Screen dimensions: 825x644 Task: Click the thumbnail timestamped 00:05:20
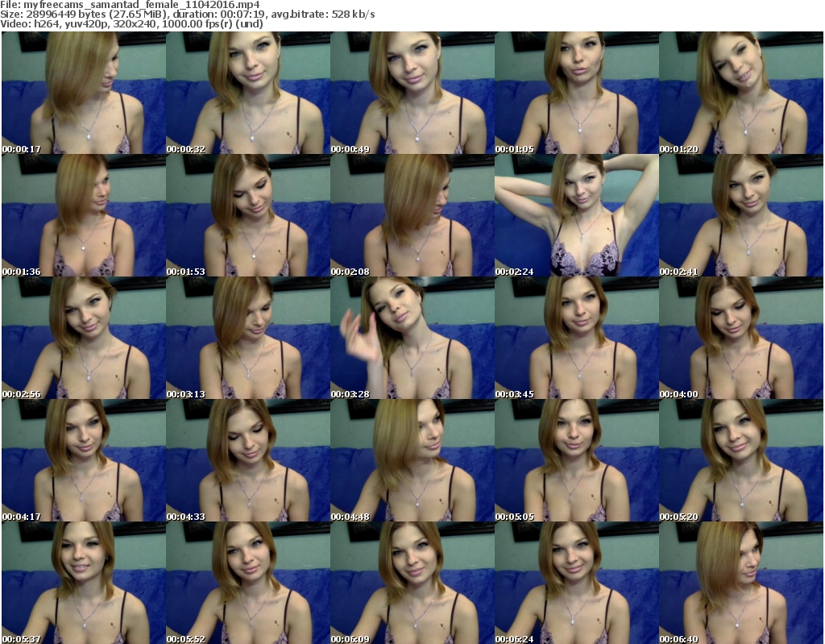[741, 460]
